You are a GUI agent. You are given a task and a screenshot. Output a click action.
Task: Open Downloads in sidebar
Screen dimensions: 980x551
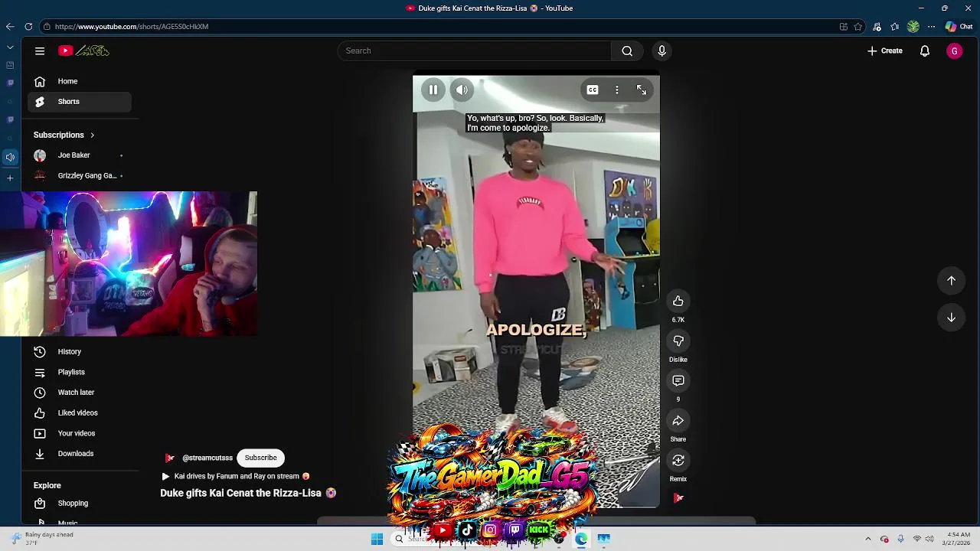(80, 454)
